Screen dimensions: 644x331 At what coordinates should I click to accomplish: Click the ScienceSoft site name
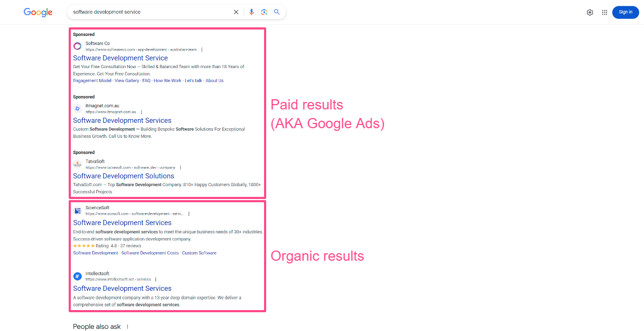pos(97,208)
